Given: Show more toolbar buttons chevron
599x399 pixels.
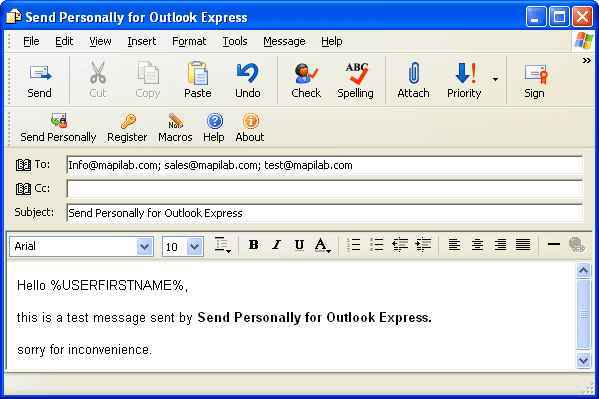Looking at the screenshot, I should point(586,60).
